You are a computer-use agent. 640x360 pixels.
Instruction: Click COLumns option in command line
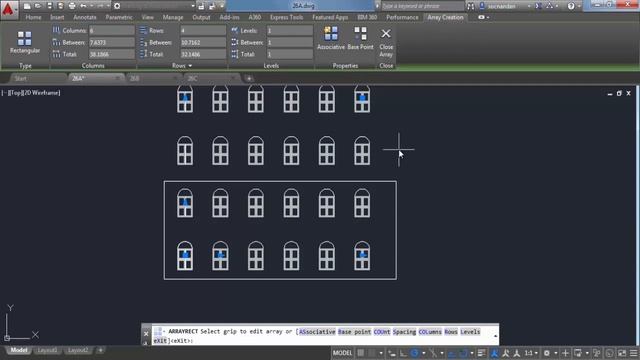click(x=430, y=332)
